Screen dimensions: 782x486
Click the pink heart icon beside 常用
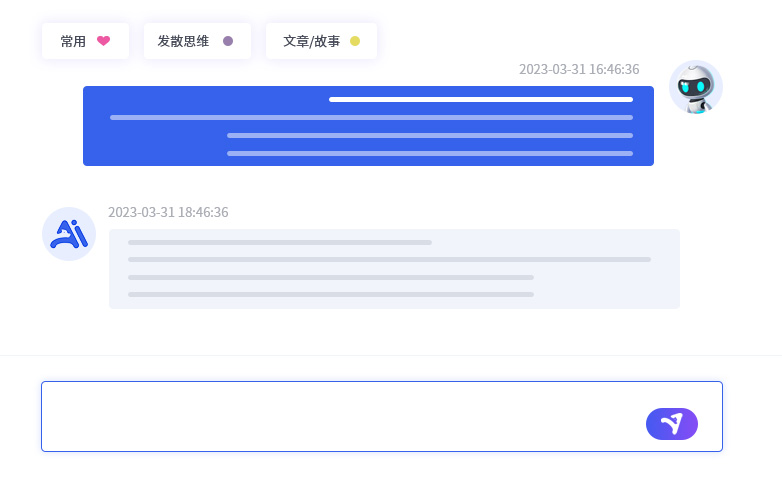point(103,41)
